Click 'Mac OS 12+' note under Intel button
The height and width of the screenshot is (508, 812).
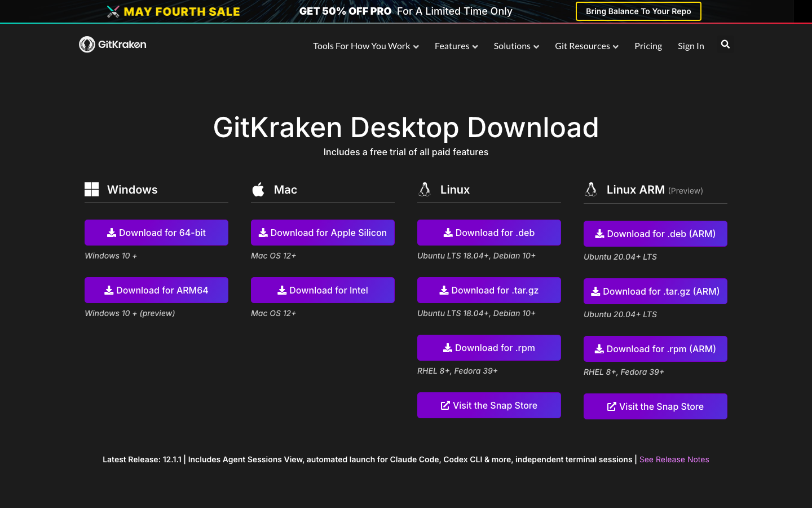(x=273, y=313)
